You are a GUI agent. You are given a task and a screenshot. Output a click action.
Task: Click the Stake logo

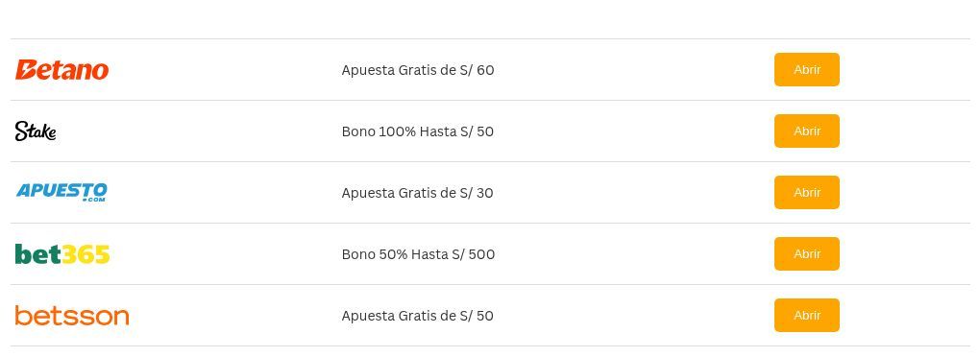click(x=36, y=131)
